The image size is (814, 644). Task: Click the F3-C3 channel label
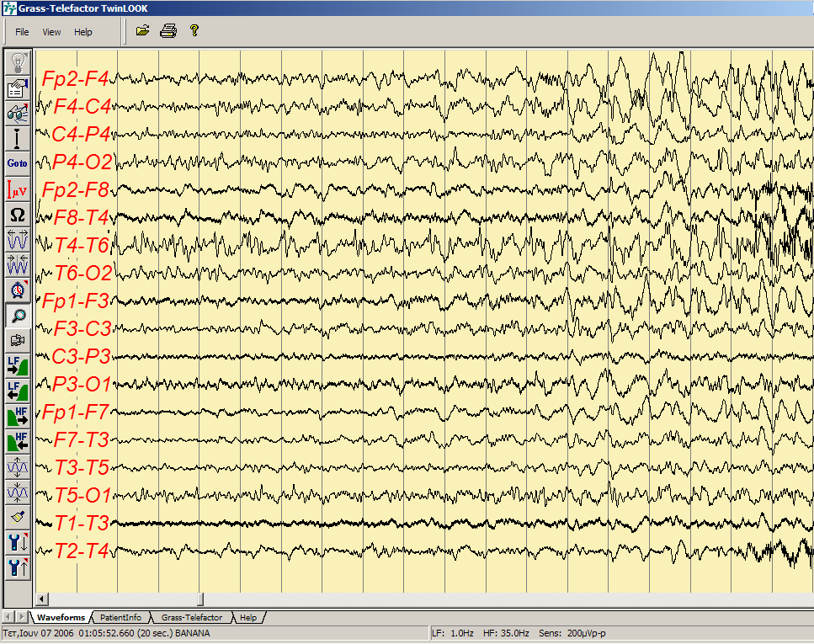click(82, 329)
